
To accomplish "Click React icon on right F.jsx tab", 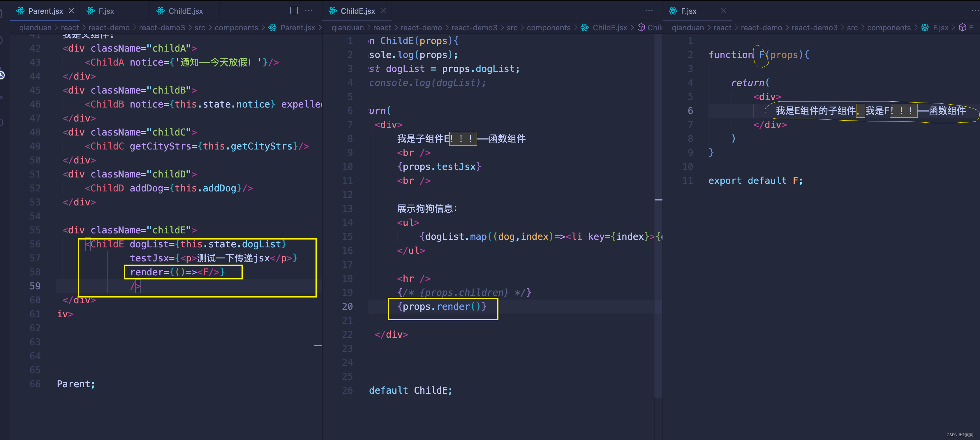I will coord(673,11).
